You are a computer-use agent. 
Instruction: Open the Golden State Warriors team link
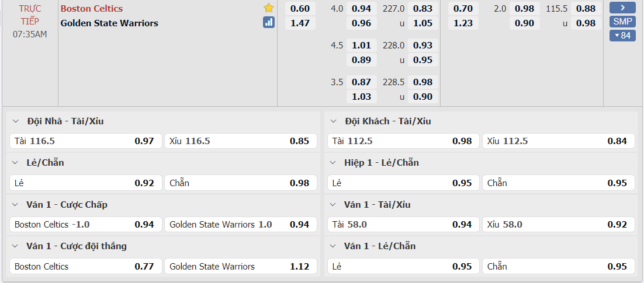pyautogui.click(x=109, y=23)
